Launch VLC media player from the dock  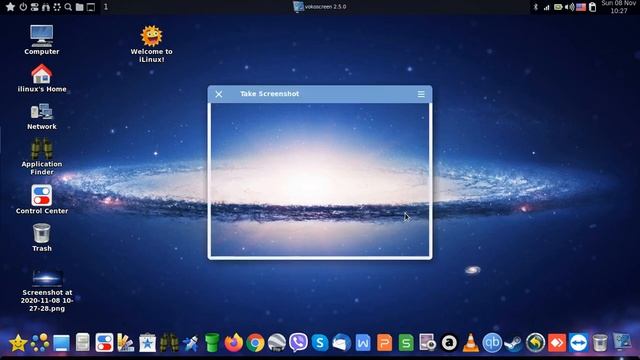click(471, 343)
